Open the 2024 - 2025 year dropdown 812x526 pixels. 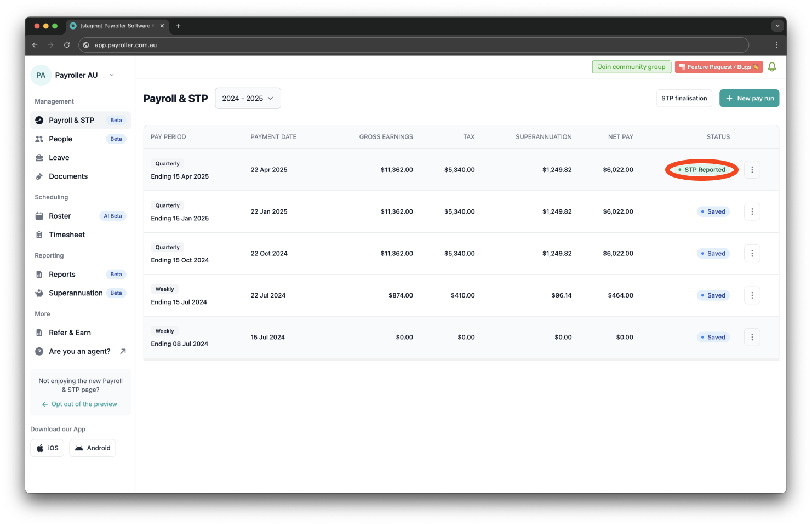point(248,98)
